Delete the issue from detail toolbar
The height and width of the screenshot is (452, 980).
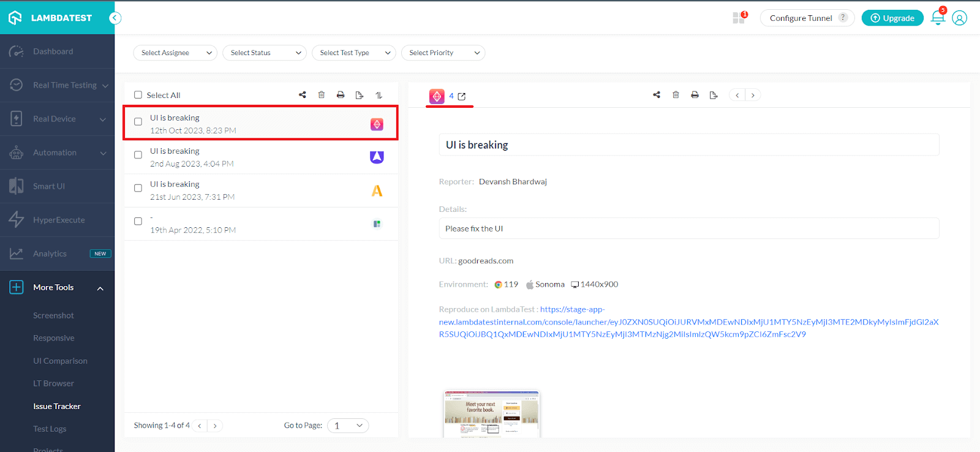(x=676, y=95)
